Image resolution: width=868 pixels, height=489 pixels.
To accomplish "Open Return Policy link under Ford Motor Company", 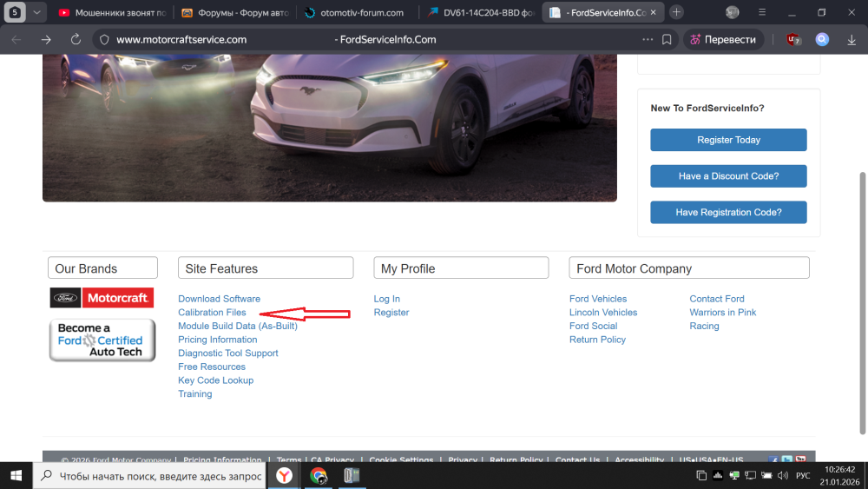I will click(x=597, y=340).
